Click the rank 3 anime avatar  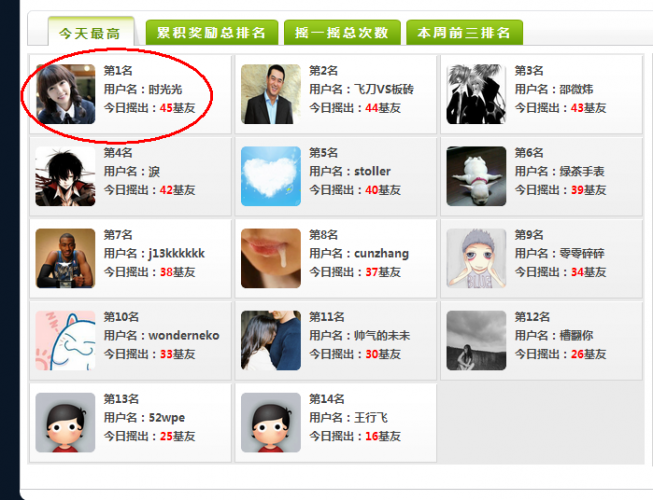476,94
